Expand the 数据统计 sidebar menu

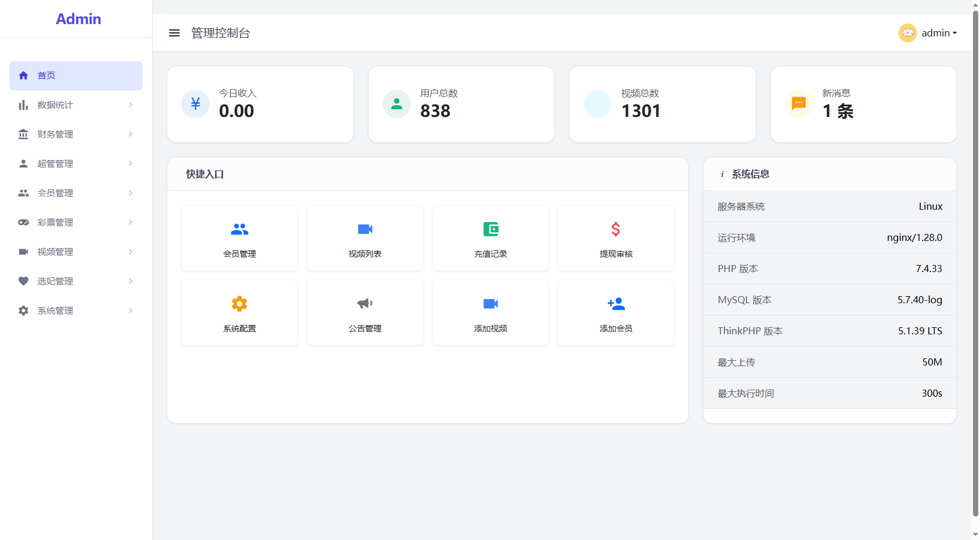tap(76, 105)
